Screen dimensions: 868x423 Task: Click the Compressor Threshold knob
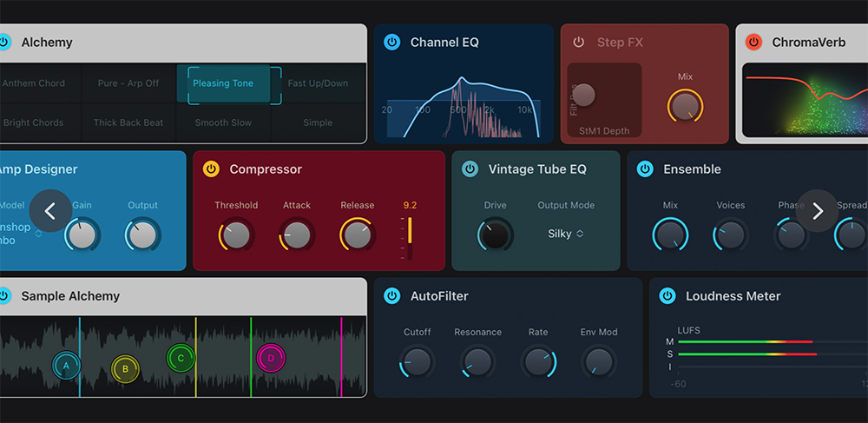click(x=236, y=235)
